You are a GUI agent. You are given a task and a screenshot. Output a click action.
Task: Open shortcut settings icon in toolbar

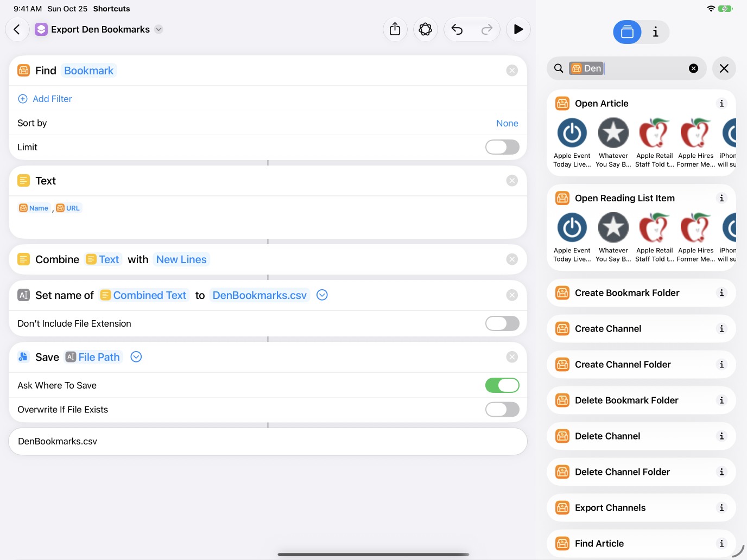pos(426,29)
